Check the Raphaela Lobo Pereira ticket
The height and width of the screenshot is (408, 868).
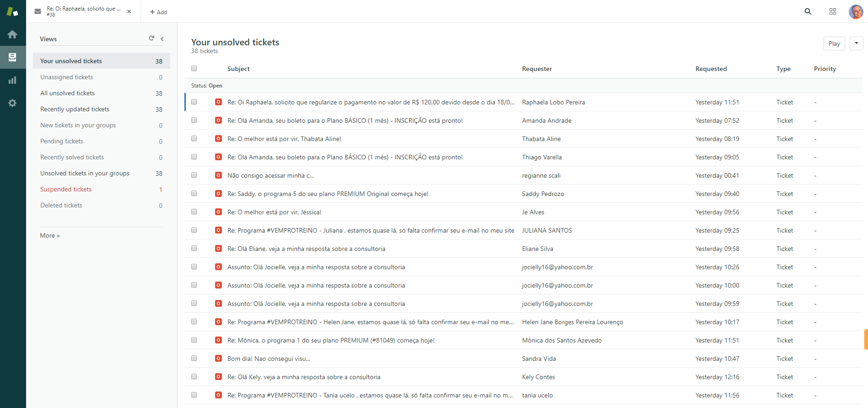tap(194, 102)
